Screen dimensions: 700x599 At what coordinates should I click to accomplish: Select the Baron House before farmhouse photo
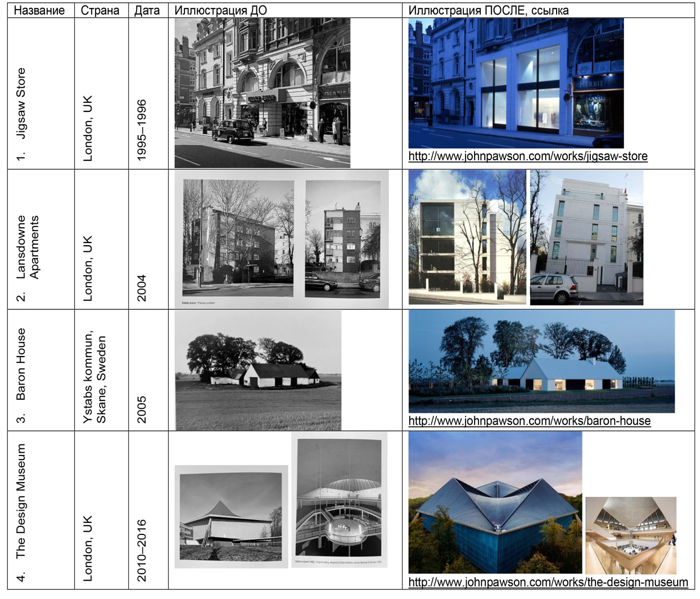click(x=258, y=370)
